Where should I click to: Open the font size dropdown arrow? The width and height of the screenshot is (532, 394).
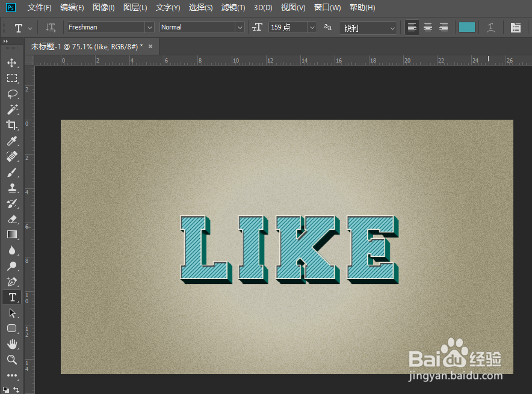pos(312,28)
